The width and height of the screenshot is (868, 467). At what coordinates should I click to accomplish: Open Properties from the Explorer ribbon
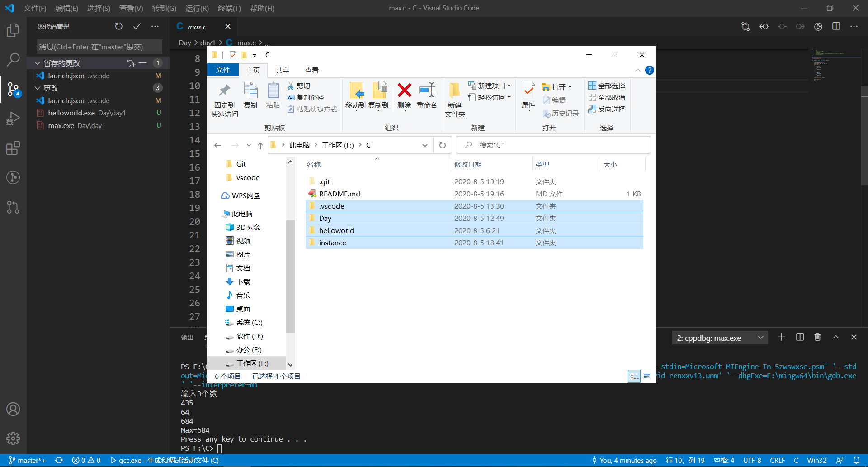coord(528,96)
